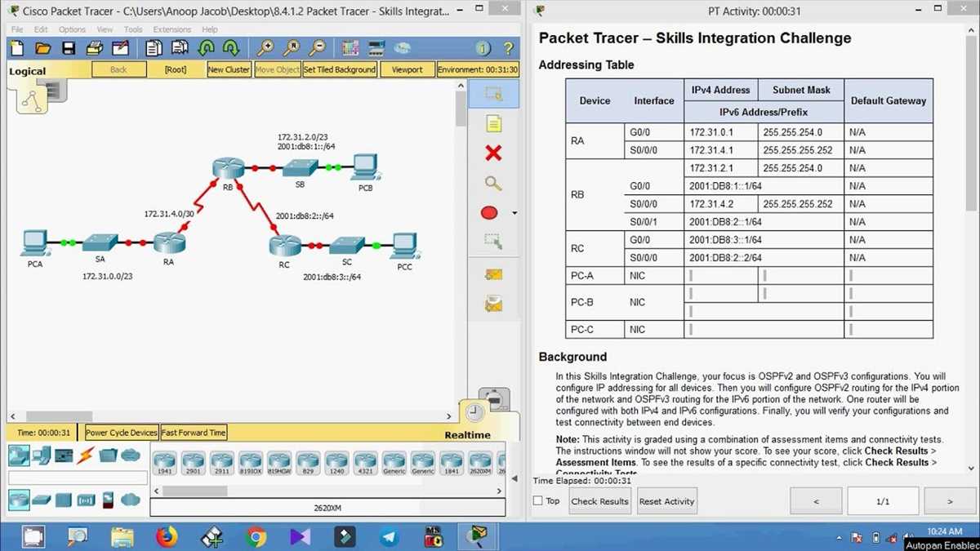The image size is (980, 551).
Task: Open Chrome from the taskbar
Action: coord(256,537)
